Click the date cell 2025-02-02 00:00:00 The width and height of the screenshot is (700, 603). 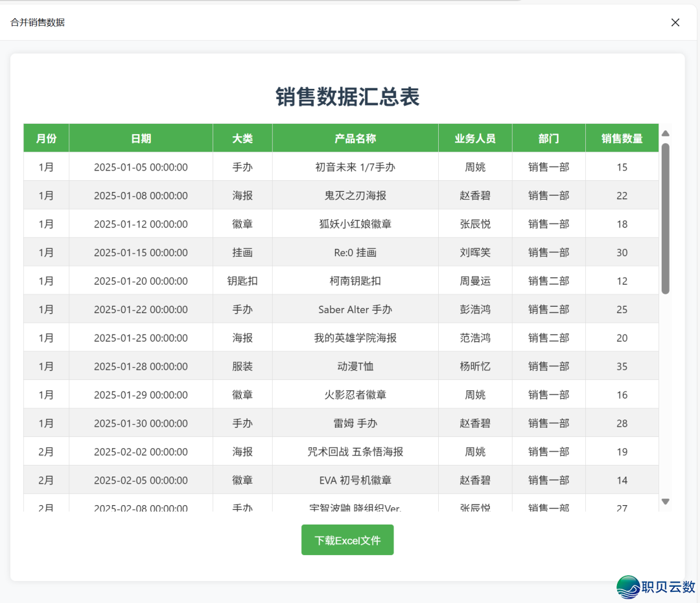141,451
